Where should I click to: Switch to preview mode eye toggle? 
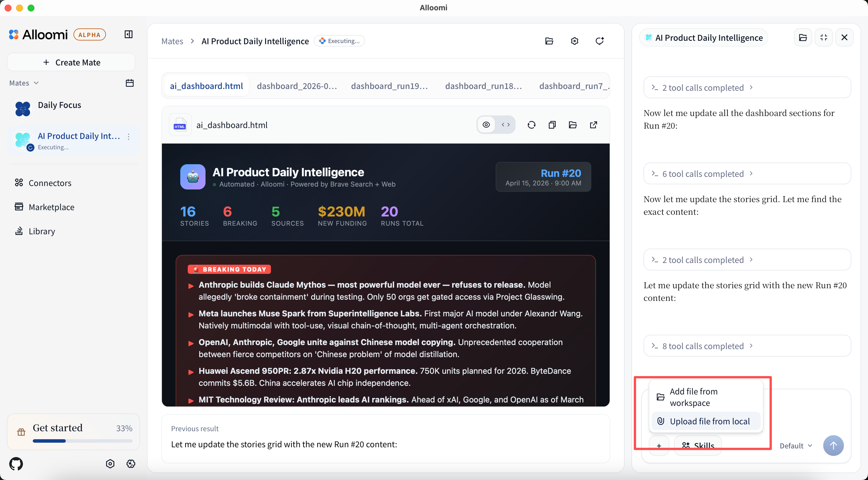tap(486, 125)
